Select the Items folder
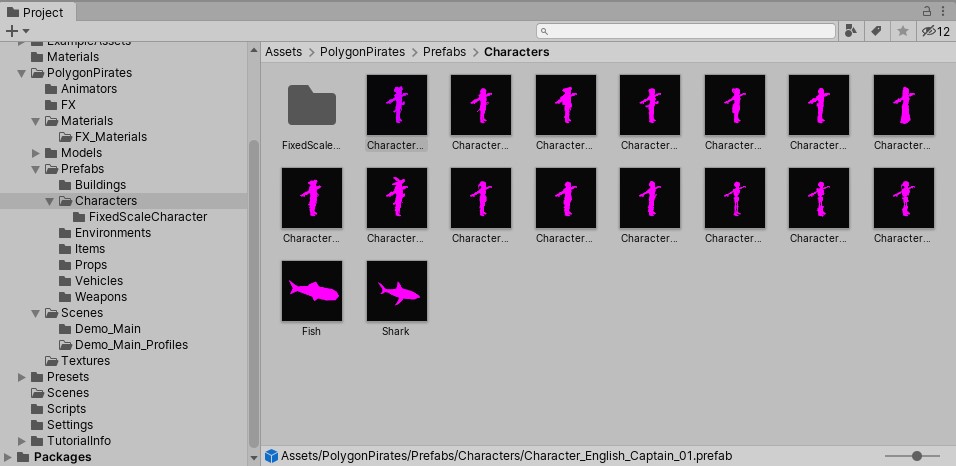 pyautogui.click(x=90, y=249)
